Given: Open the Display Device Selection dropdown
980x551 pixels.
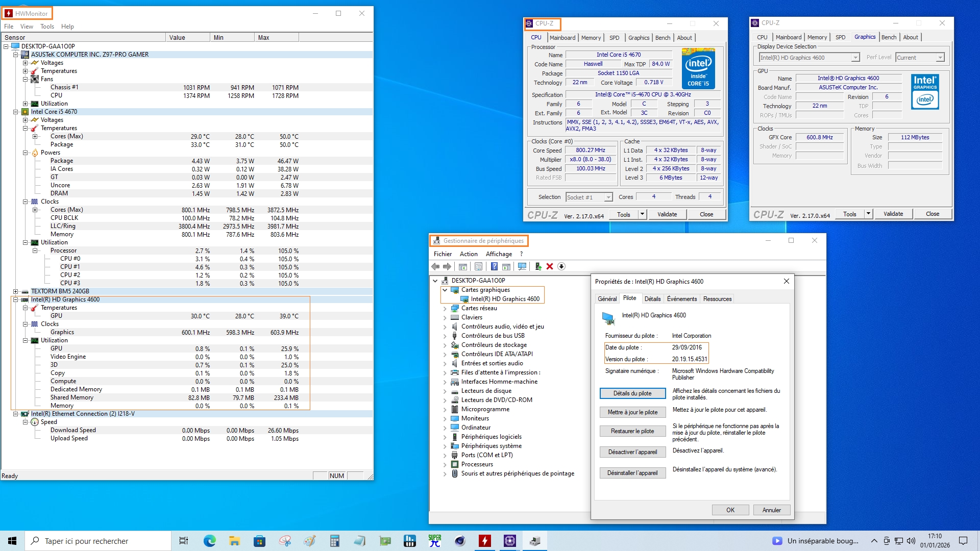Looking at the screenshot, I should tap(855, 58).
